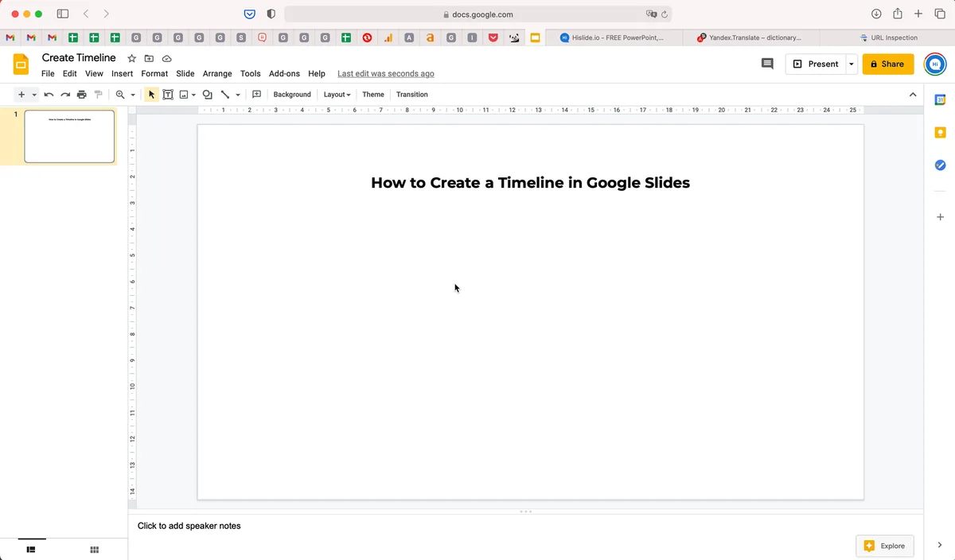
Task: View the cloud save status icon
Action: [x=166, y=59]
